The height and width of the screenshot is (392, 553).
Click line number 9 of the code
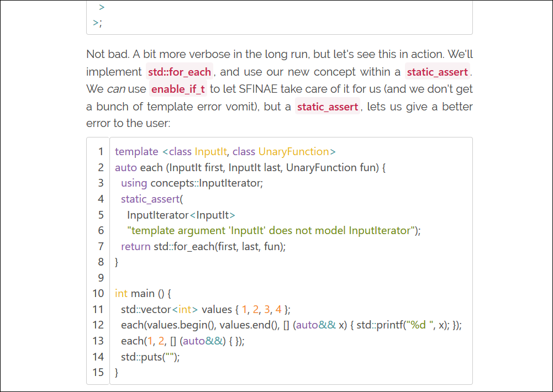click(101, 278)
